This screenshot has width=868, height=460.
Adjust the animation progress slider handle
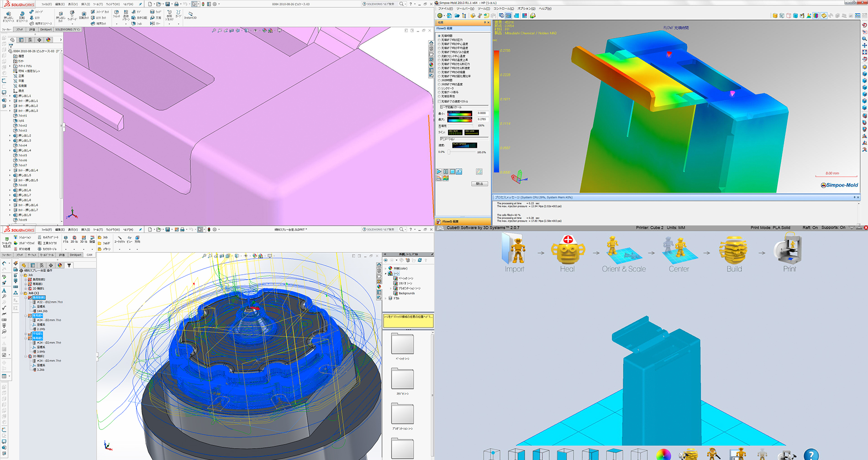(x=449, y=152)
